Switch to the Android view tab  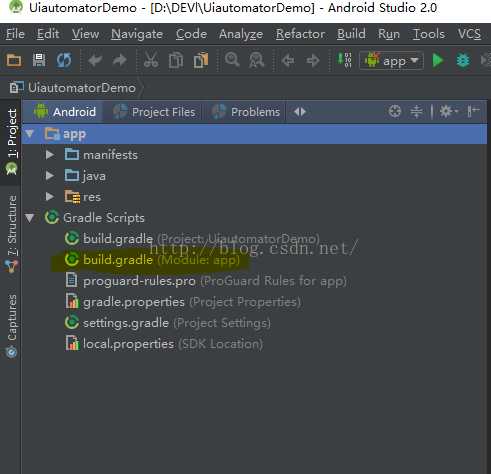pos(65,112)
